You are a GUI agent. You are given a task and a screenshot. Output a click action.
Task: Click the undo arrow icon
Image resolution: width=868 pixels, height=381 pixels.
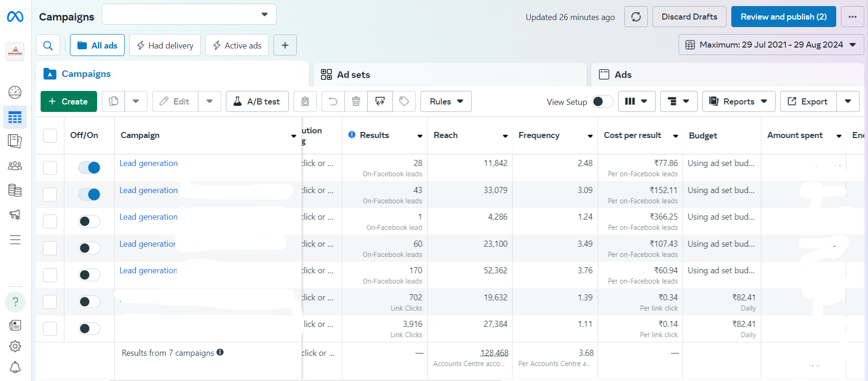(x=333, y=101)
